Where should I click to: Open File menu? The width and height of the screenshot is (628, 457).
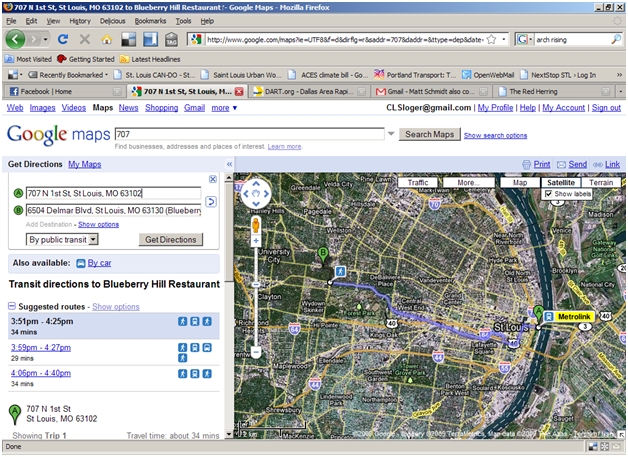(x=11, y=21)
